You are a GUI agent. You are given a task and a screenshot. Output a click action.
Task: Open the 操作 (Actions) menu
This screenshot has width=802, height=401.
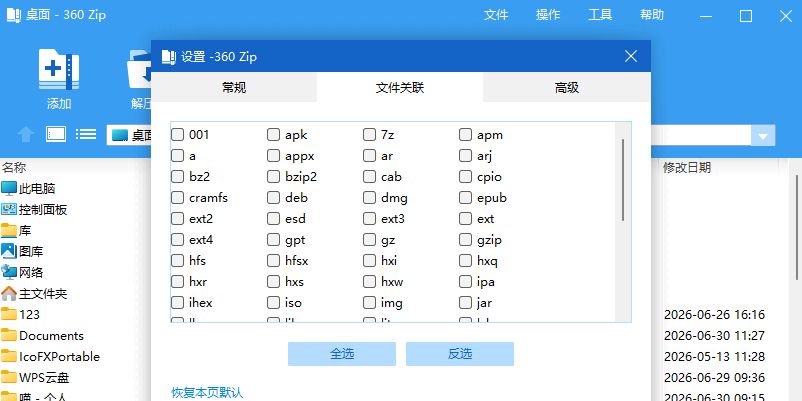548,15
